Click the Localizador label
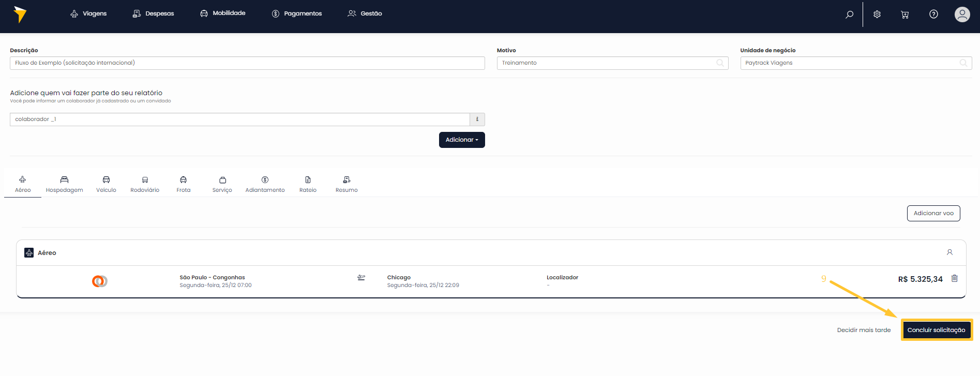The width and height of the screenshot is (980, 376). (x=562, y=278)
